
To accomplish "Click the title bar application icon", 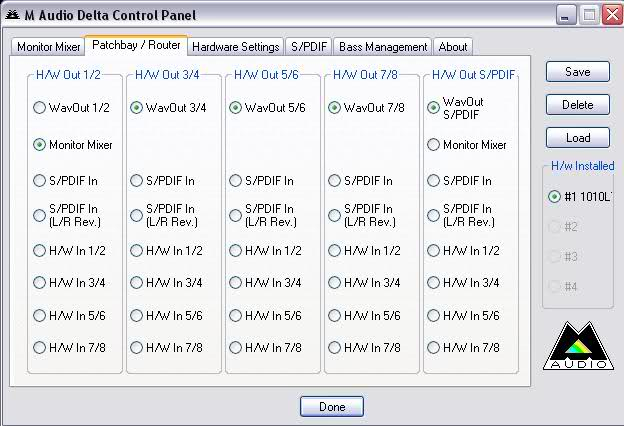I will [12, 15].
